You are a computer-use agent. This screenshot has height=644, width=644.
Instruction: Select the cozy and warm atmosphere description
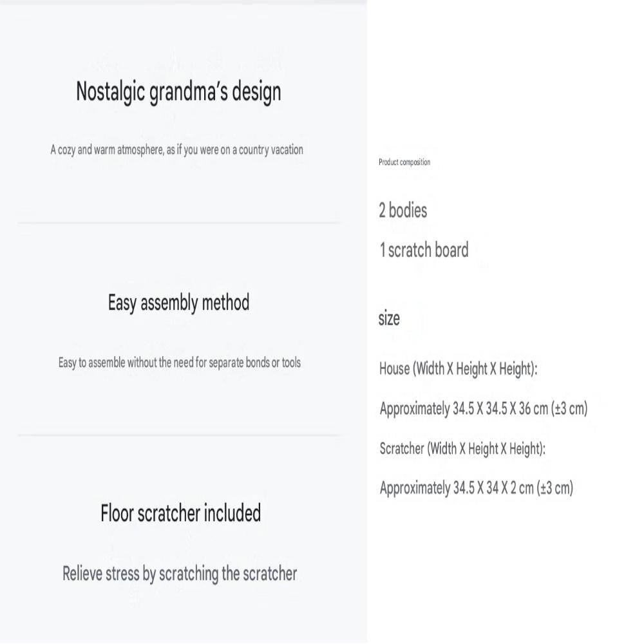176,150
